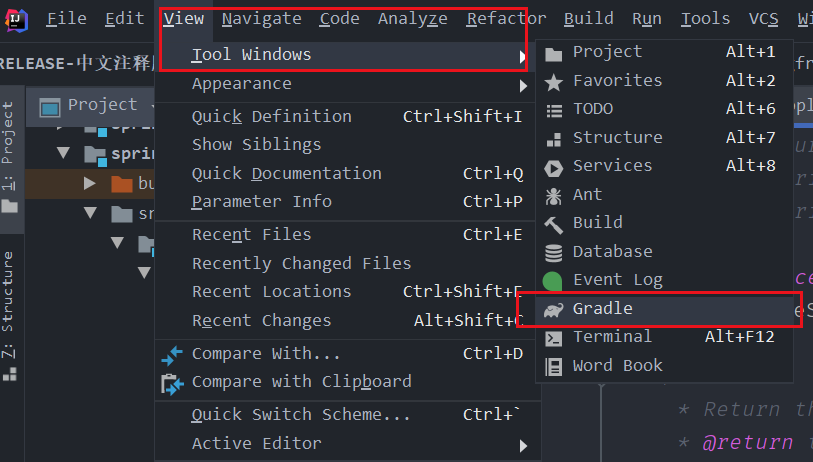Open the Navigate menu
813x462 pixels.
[x=261, y=19]
